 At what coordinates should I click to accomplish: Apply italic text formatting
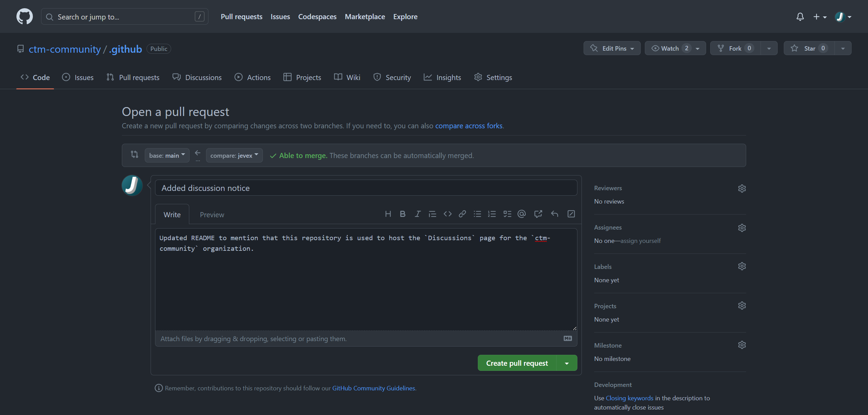[x=418, y=214]
